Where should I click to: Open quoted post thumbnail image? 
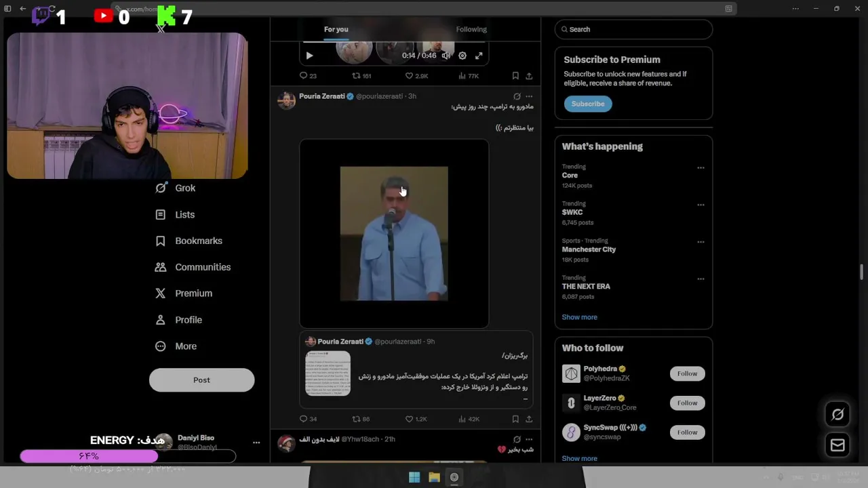click(328, 373)
